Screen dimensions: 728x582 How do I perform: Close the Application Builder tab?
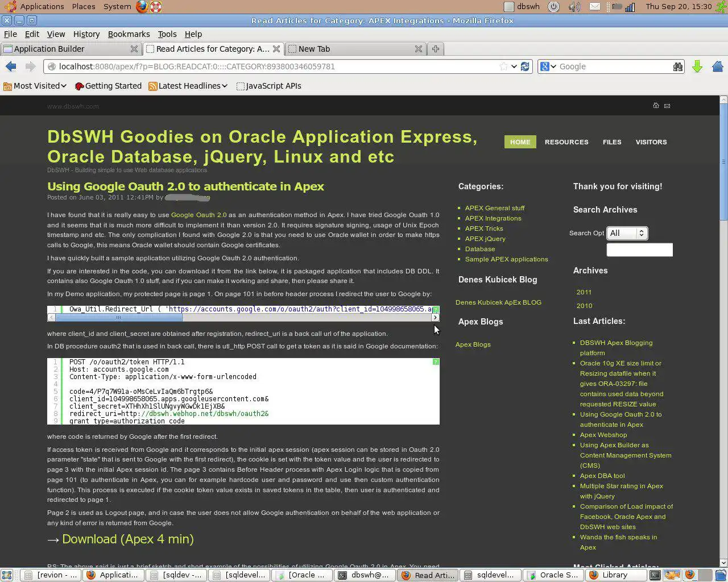[x=134, y=49]
